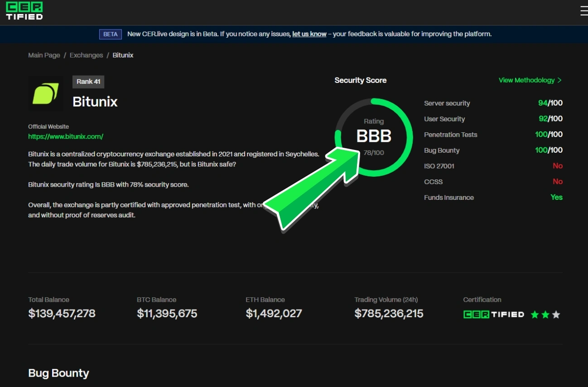Click the Funds Insurance label
Viewport: 588px width, 387px height.
[449, 198]
